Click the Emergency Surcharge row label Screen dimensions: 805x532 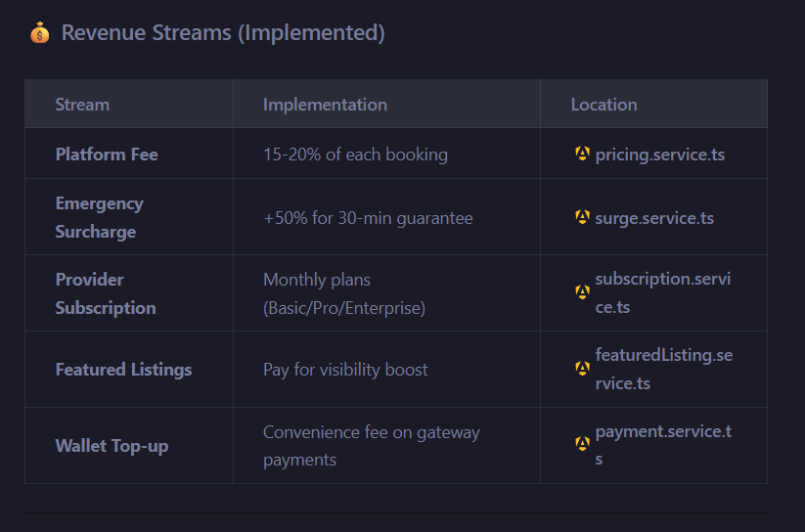point(99,217)
